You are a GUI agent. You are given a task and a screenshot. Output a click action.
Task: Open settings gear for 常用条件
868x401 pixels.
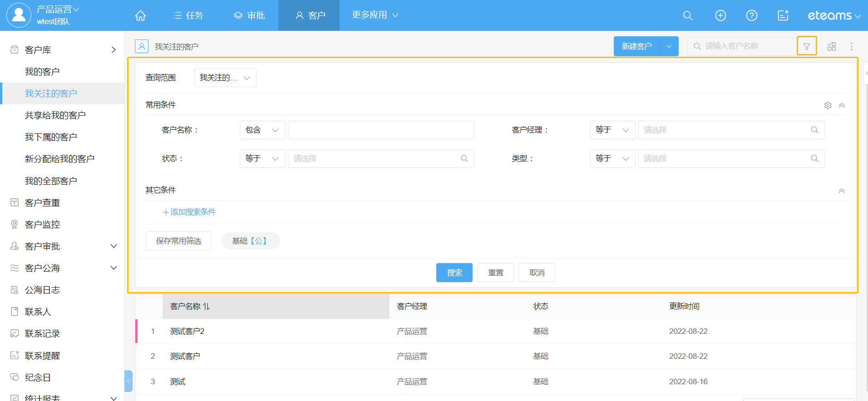pyautogui.click(x=828, y=105)
